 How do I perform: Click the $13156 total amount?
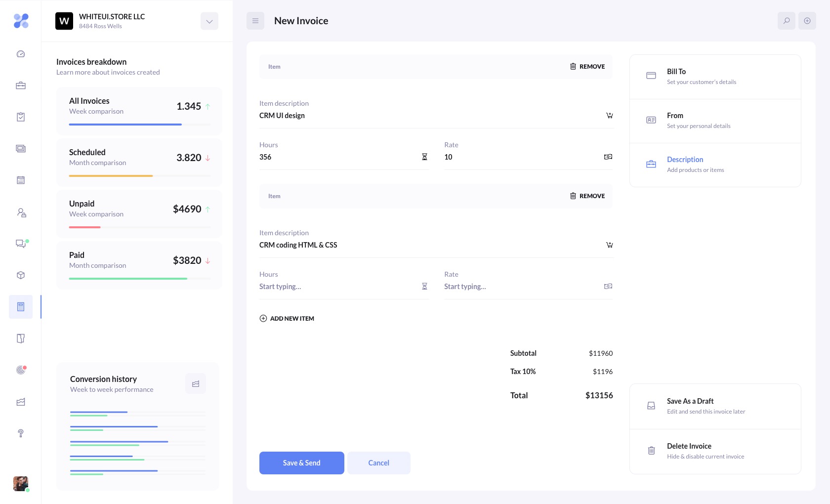[599, 395]
